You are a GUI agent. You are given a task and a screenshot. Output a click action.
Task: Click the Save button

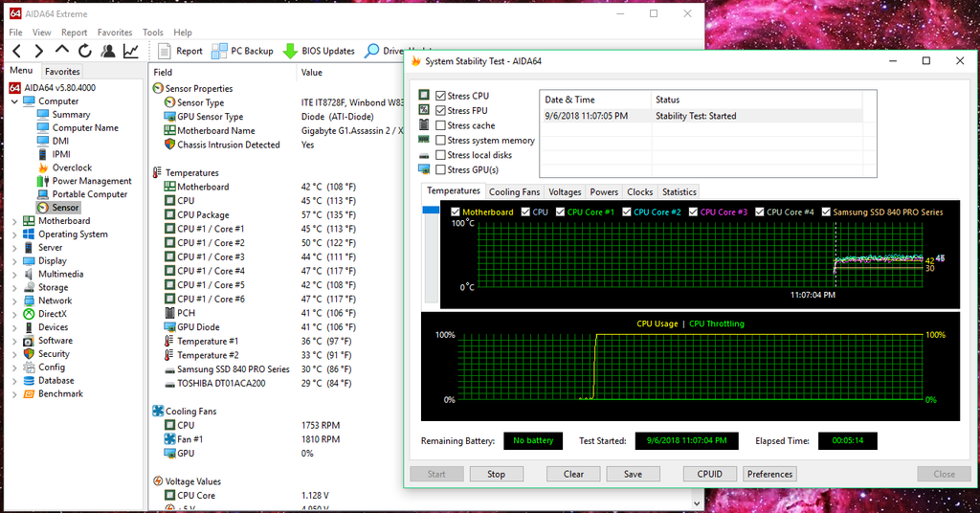[633, 475]
